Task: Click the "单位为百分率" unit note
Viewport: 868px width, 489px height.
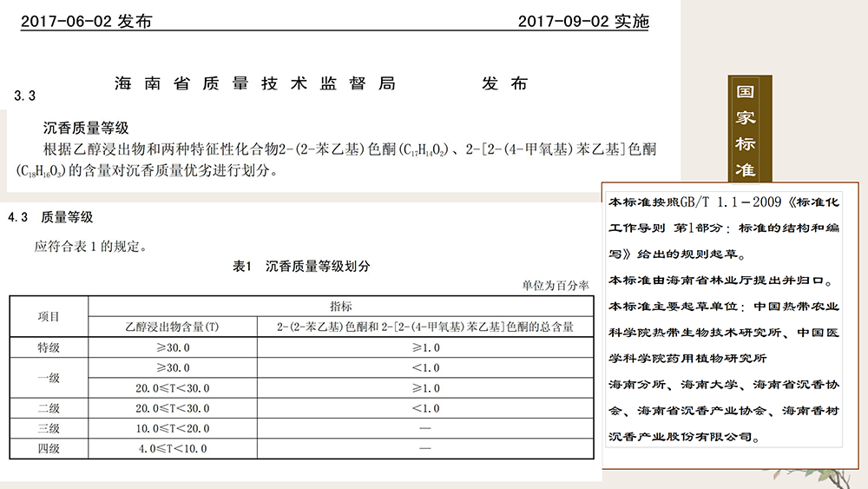Action: (x=555, y=285)
